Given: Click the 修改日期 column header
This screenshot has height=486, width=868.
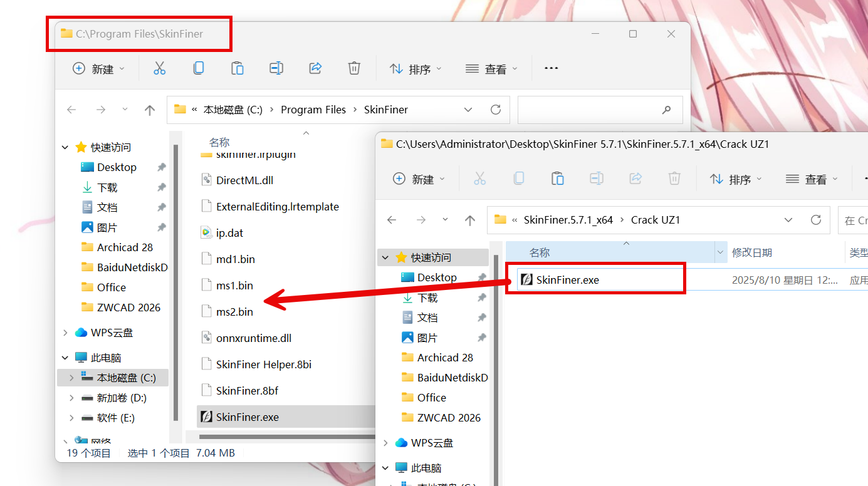Looking at the screenshot, I should tap(752, 252).
